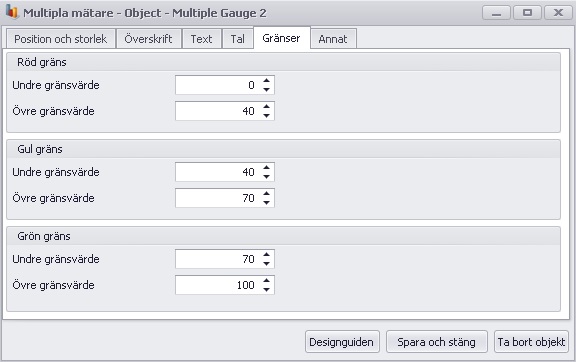Click the Designguiden button
The width and height of the screenshot is (576, 362).
342,342
